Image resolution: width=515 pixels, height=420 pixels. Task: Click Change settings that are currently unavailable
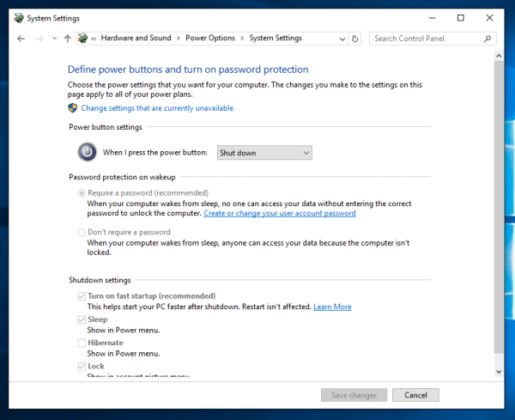[157, 108]
